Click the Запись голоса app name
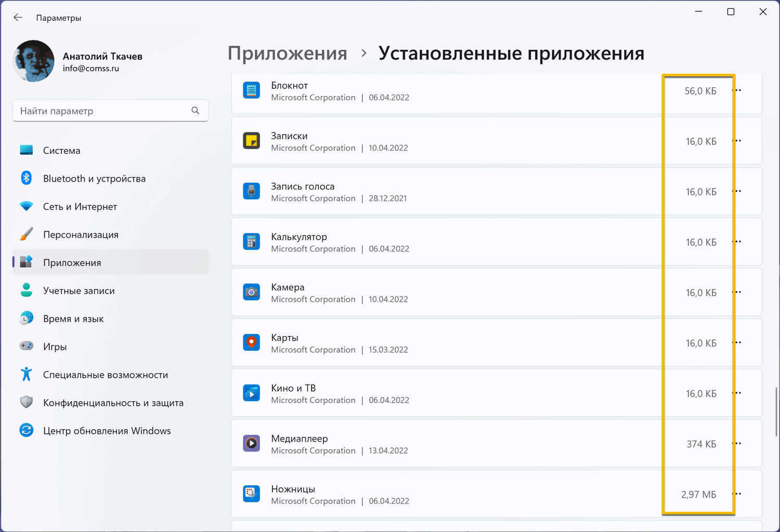This screenshot has height=532, width=780. (x=303, y=186)
